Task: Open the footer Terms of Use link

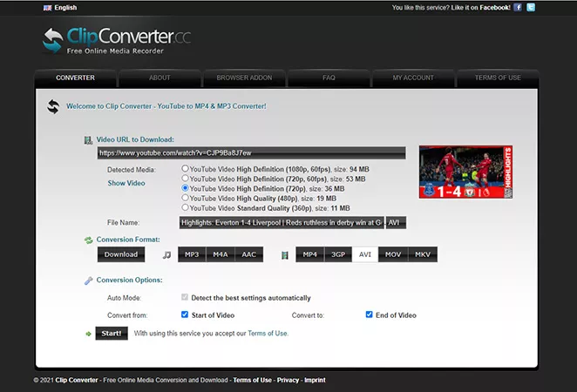Action: [x=253, y=380]
